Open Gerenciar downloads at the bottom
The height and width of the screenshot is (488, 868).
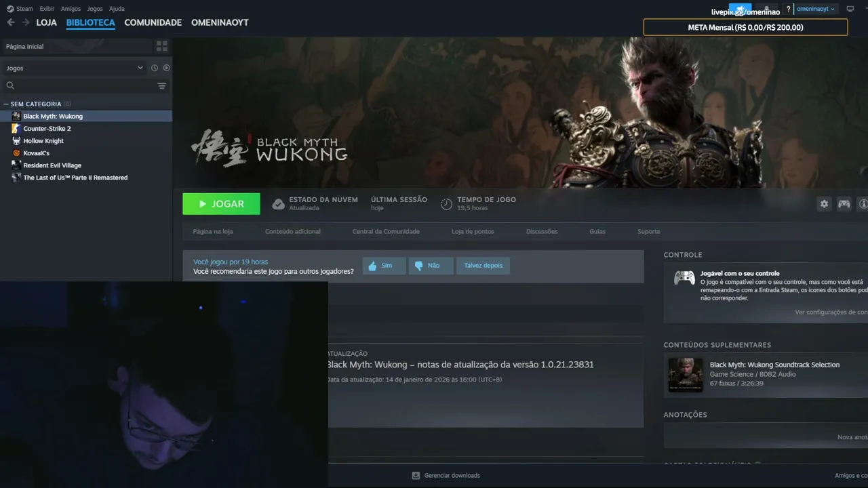click(x=452, y=475)
